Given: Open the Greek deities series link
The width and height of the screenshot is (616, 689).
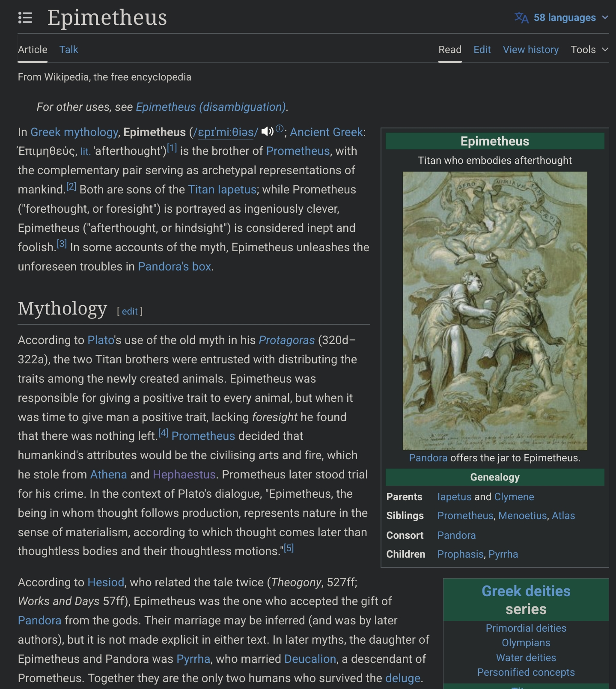Looking at the screenshot, I should click(526, 591).
